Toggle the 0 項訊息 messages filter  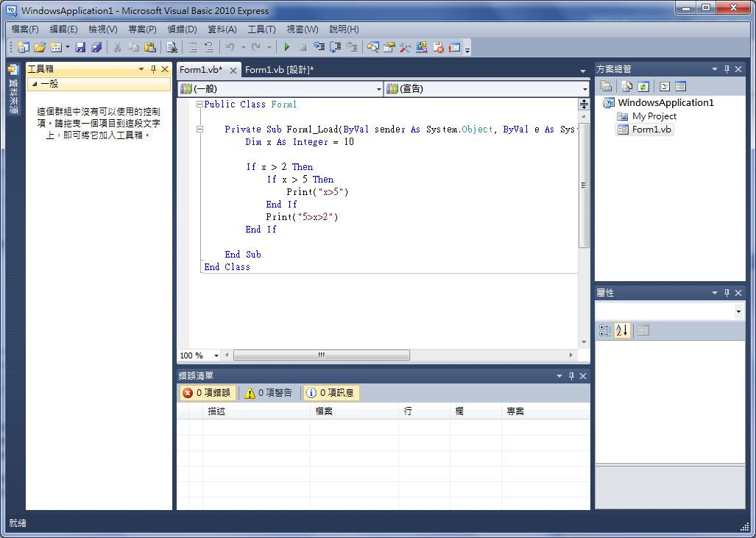(x=331, y=393)
